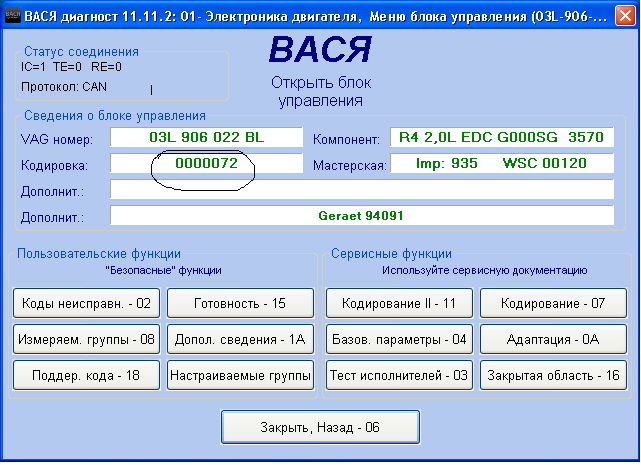Screen dimensions: 641x465
Task: Open fault codes (Коды неисправн. - 02)
Action: click(x=86, y=302)
